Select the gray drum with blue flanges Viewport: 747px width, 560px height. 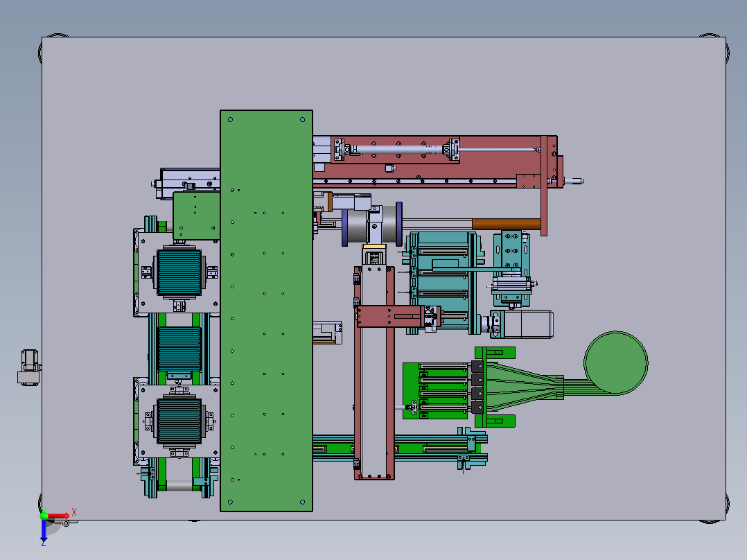coord(372,225)
